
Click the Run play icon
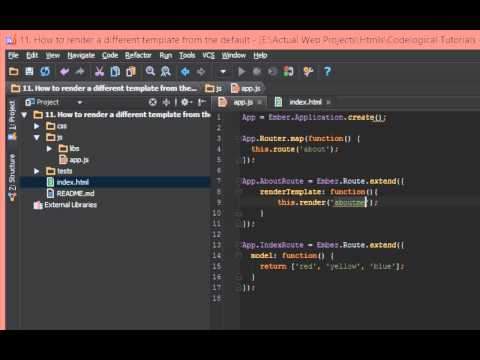242,71
